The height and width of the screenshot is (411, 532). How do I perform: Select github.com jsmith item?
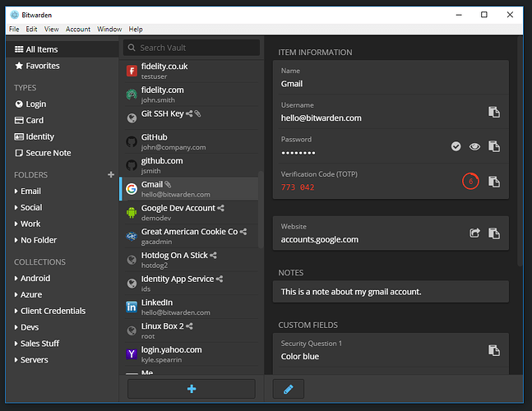pos(191,165)
